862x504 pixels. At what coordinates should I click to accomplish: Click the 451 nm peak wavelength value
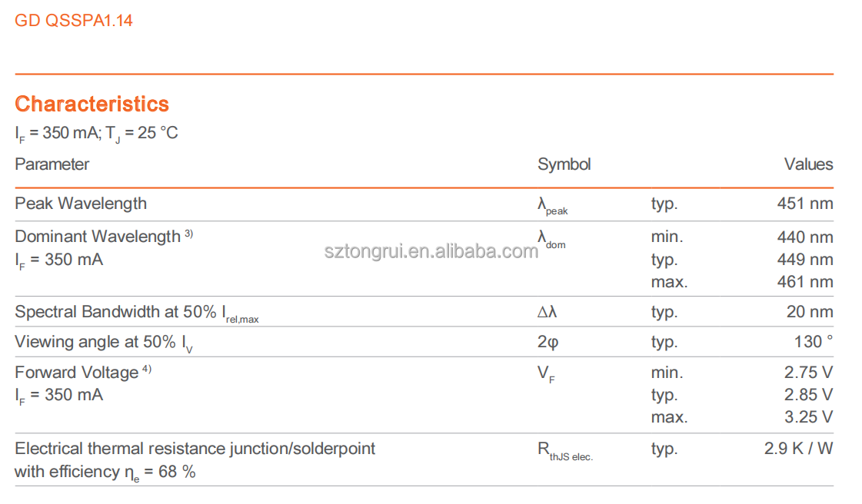pos(805,204)
